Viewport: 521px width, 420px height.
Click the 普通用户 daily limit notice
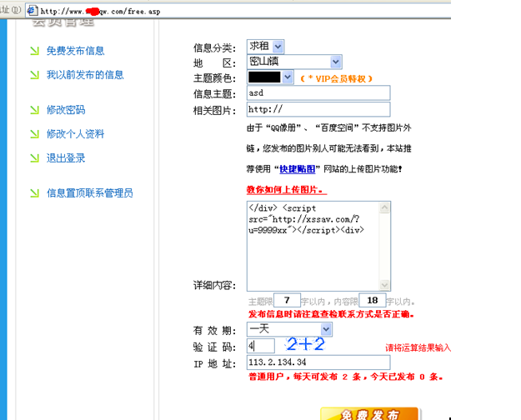(x=346, y=377)
